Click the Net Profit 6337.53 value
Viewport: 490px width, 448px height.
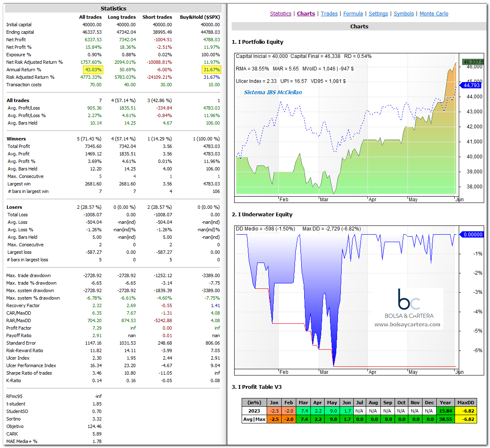[93, 40]
